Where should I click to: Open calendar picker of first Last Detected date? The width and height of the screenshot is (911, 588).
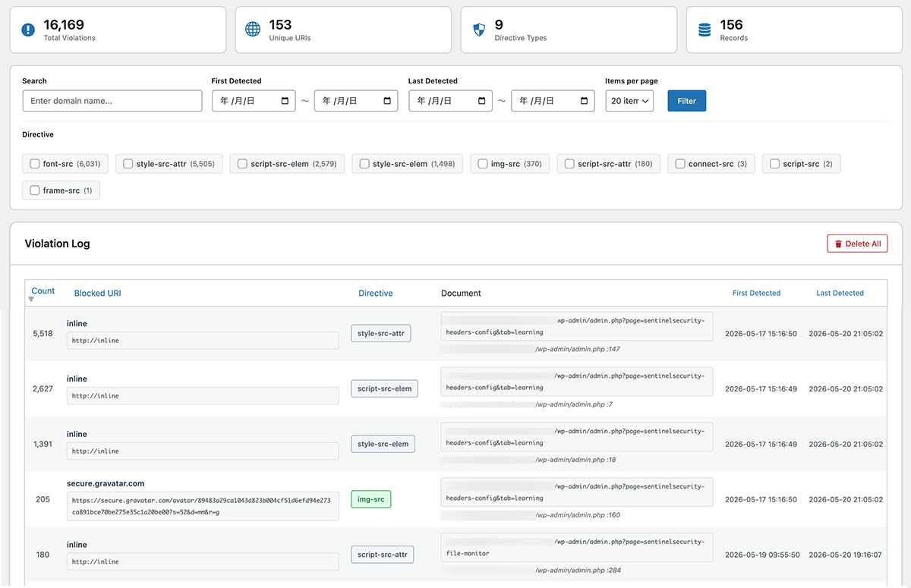[482, 101]
